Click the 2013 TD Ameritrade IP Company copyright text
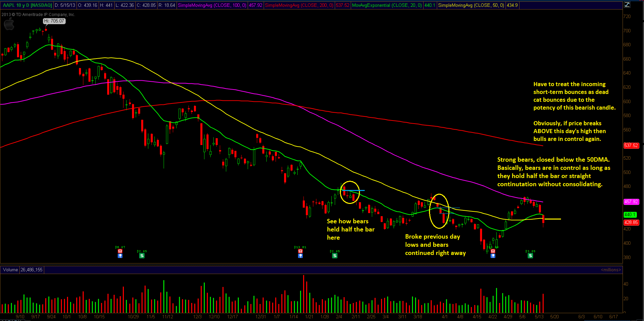 tap(38, 15)
